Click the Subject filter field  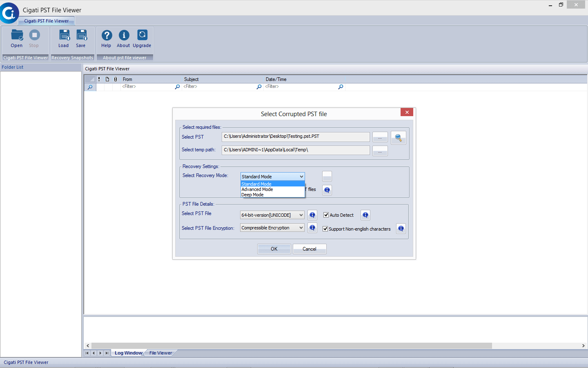pos(219,87)
